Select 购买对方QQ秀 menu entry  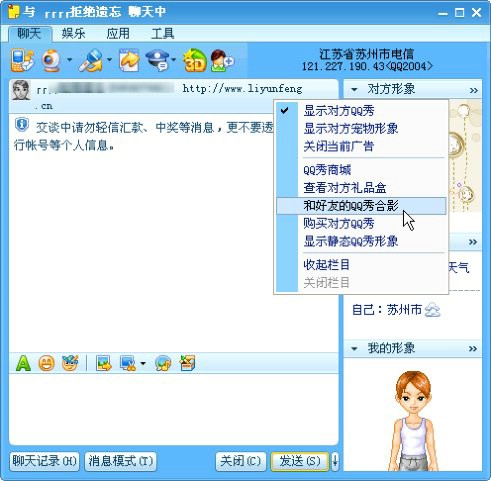[x=361, y=223]
